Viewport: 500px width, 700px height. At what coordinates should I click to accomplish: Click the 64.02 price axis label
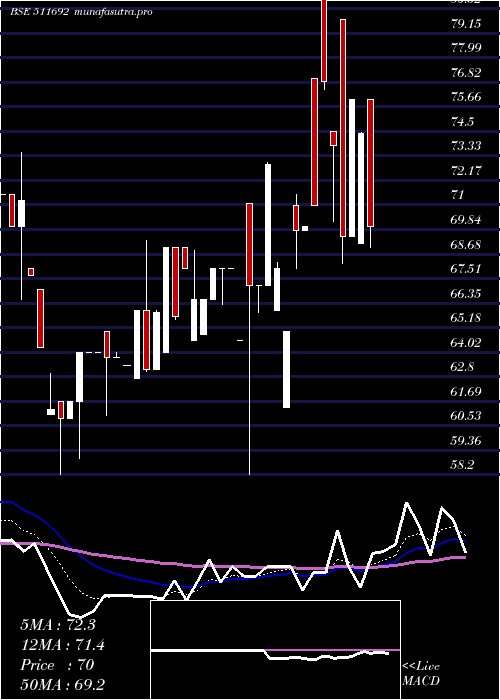coord(466,343)
